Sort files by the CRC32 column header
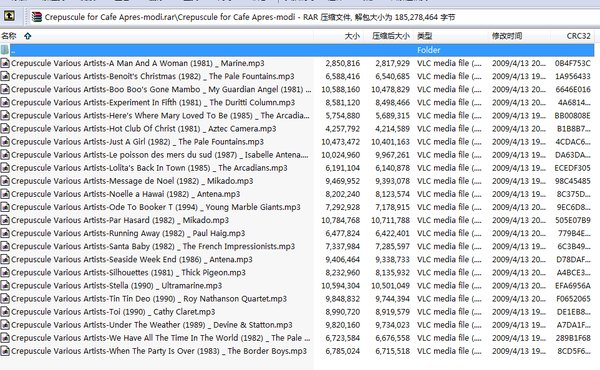 pos(578,36)
